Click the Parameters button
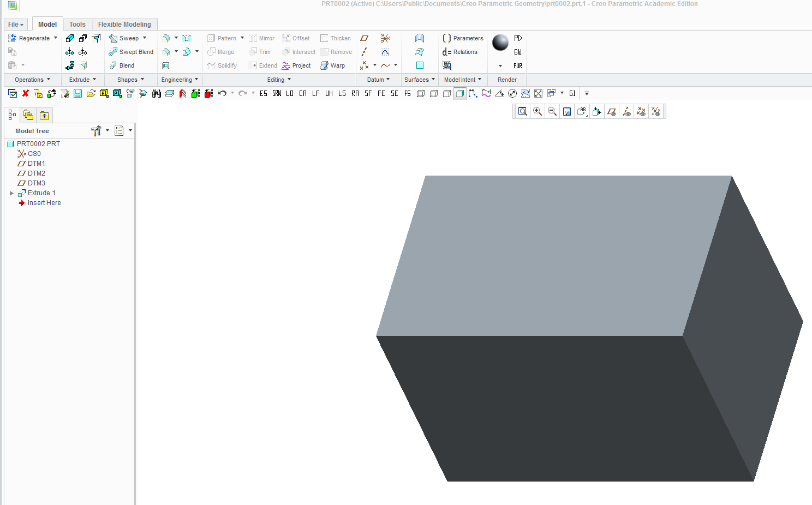 pyautogui.click(x=463, y=38)
